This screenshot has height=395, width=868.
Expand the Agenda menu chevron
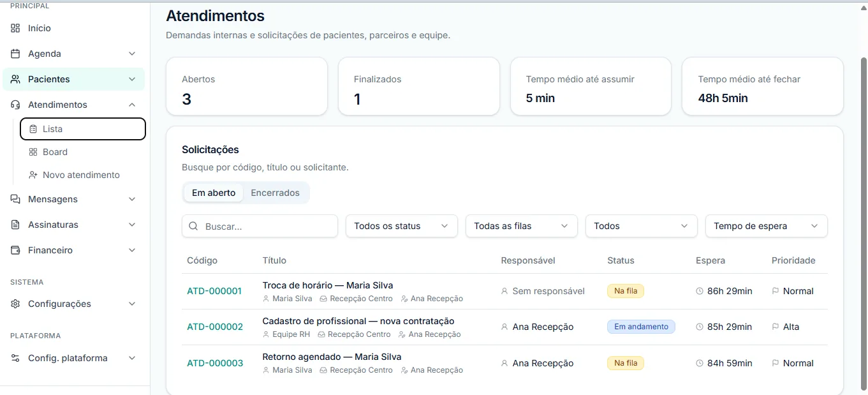coord(132,54)
